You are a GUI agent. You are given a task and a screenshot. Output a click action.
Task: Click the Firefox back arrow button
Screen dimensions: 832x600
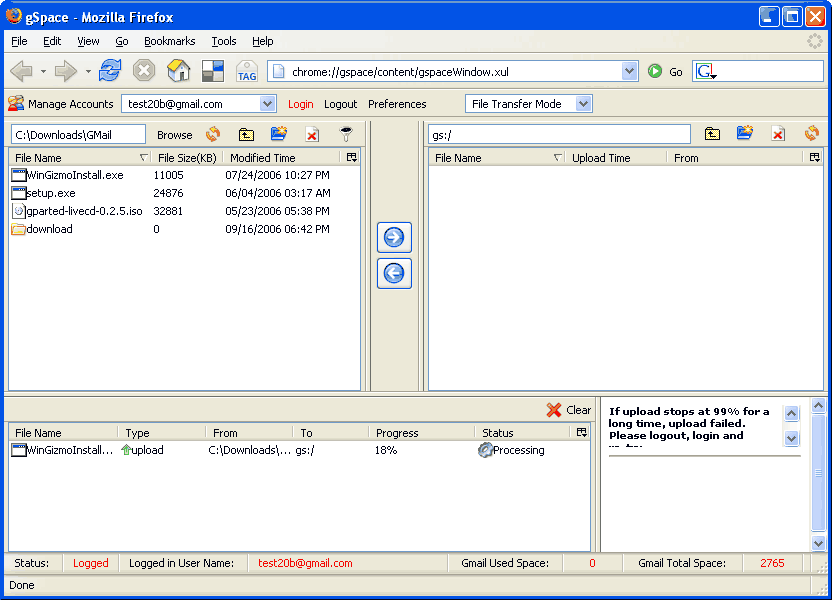tap(22, 71)
